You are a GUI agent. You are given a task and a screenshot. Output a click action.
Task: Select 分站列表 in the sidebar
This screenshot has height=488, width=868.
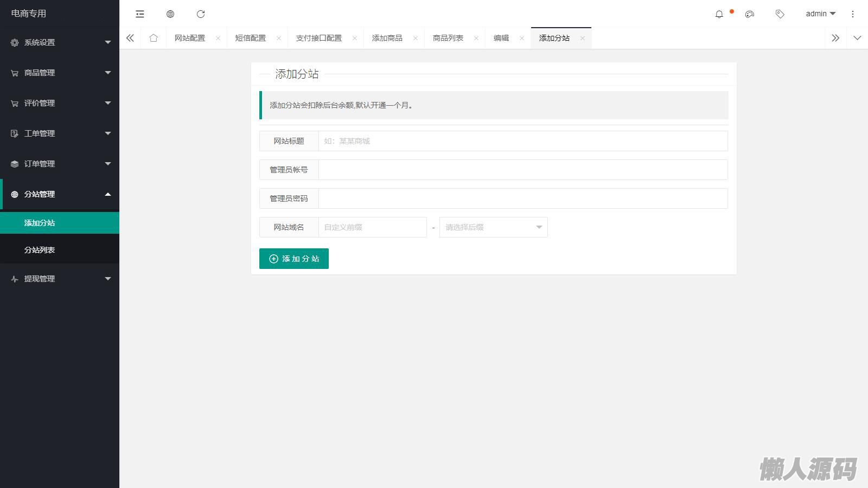(40, 250)
